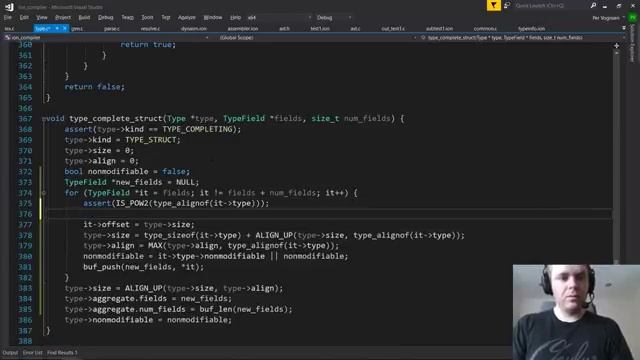Switch to the dynasm.ion tab
Screen dimensions: 640x360
coord(193,29)
